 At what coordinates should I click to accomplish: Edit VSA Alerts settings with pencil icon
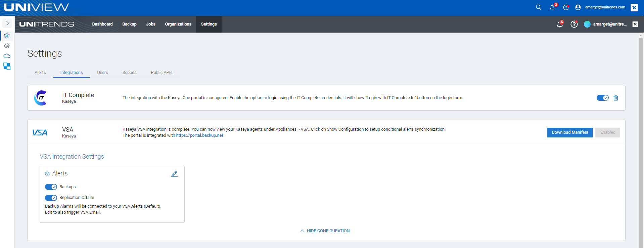(174, 174)
